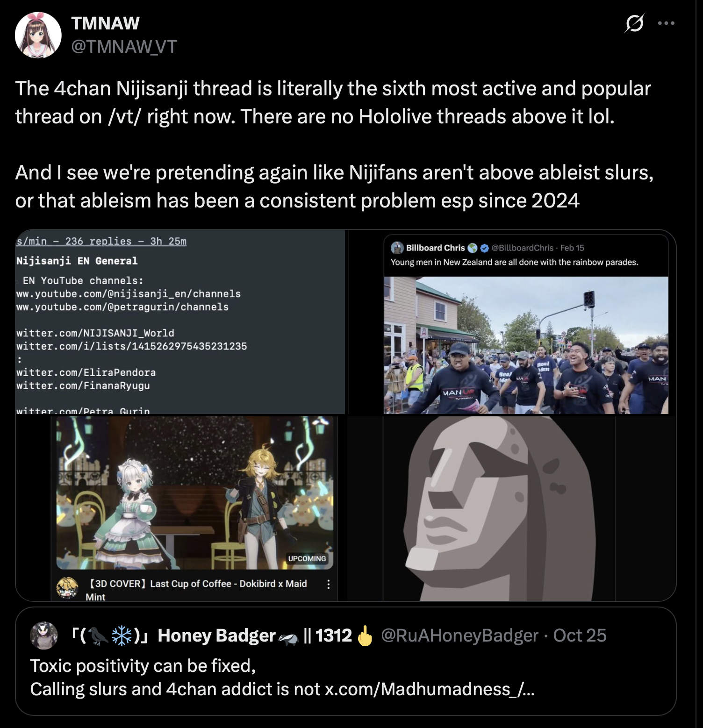Click the Oct 25 quoted tweet date

(580, 635)
